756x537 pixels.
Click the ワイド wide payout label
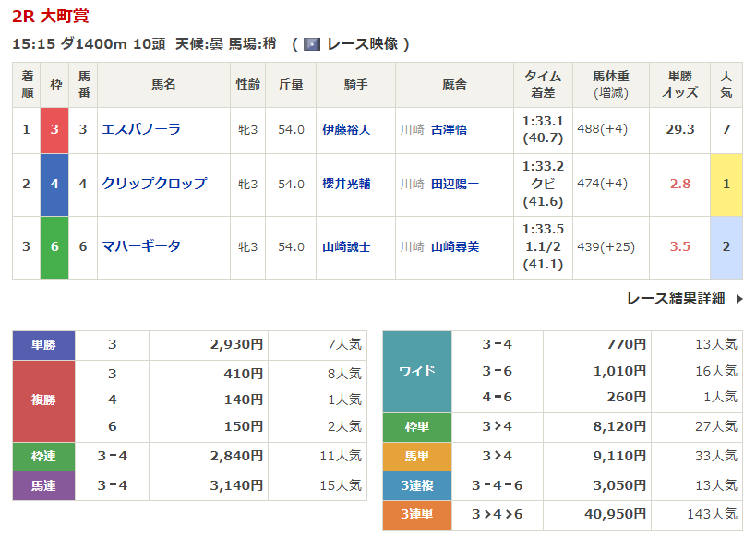point(417,371)
